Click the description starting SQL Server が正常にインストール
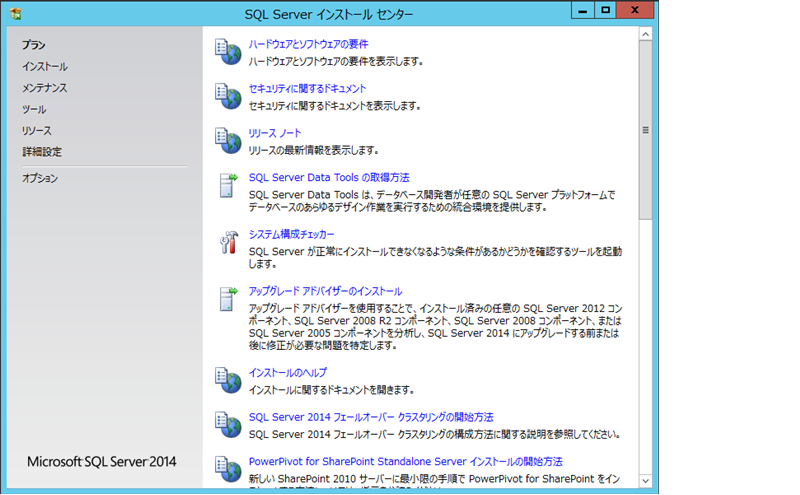The height and width of the screenshot is (495, 800). point(435,258)
